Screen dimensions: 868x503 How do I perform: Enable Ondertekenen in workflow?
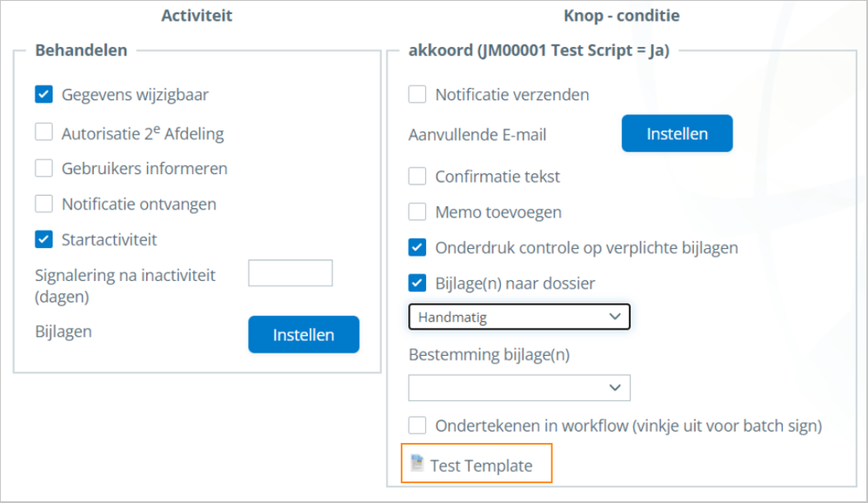click(417, 426)
